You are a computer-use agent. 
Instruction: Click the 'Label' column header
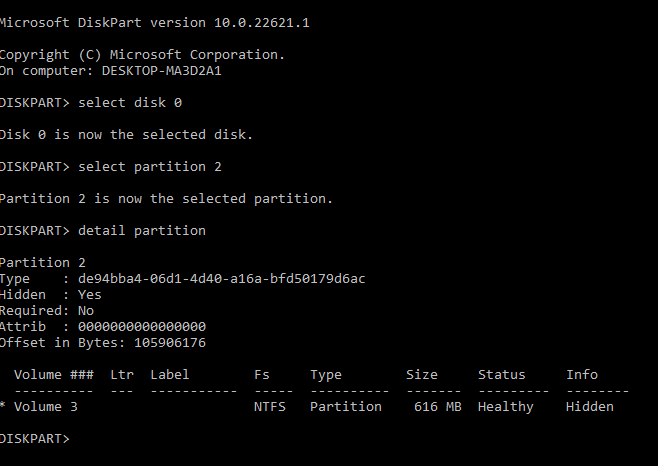170,375
